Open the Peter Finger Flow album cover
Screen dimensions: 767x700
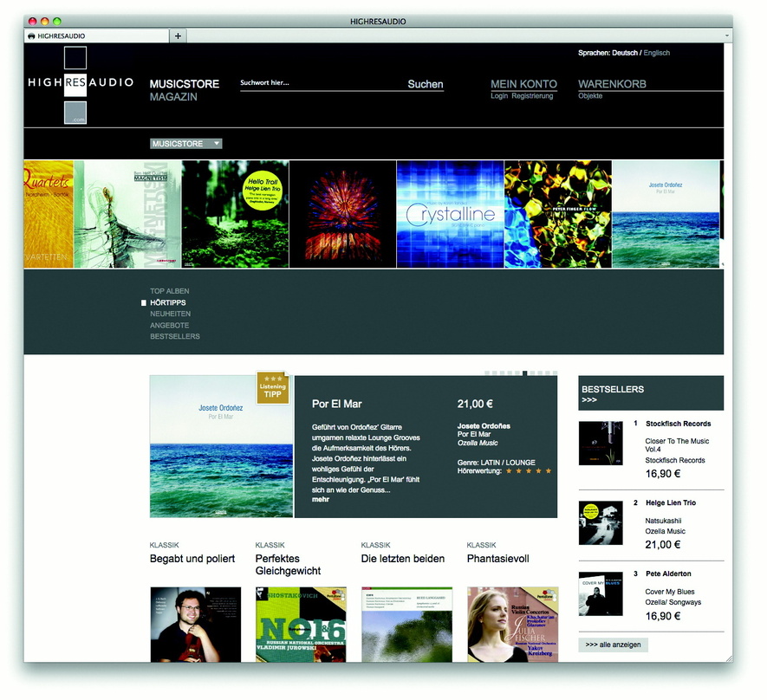tap(558, 214)
